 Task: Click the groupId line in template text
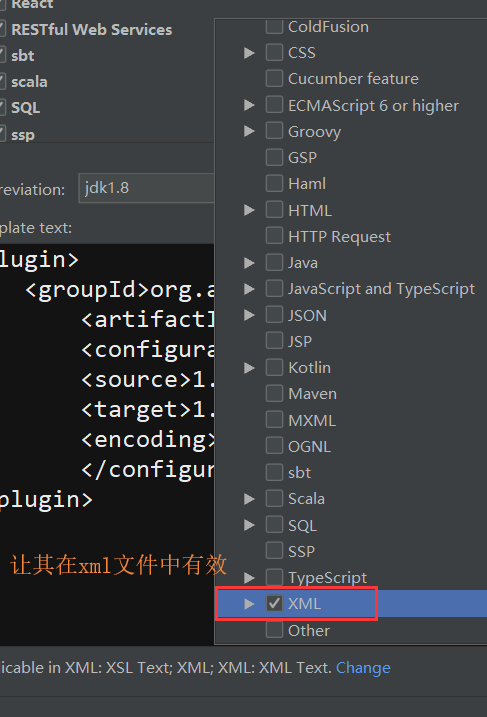(x=120, y=290)
